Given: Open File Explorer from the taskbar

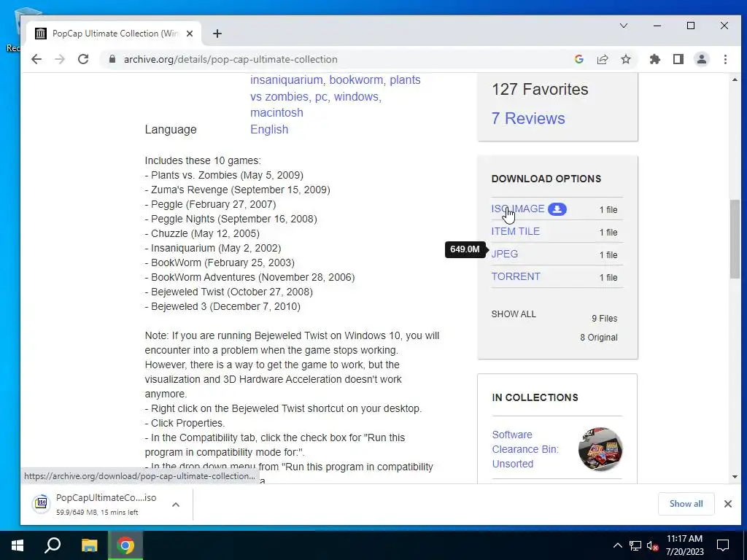Looking at the screenshot, I should click(x=89, y=545).
